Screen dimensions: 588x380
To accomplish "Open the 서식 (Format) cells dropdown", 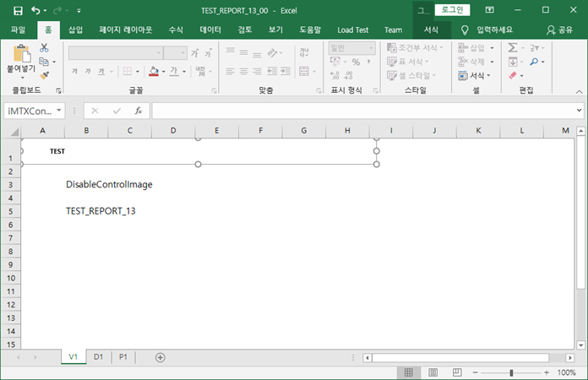I will (475, 75).
